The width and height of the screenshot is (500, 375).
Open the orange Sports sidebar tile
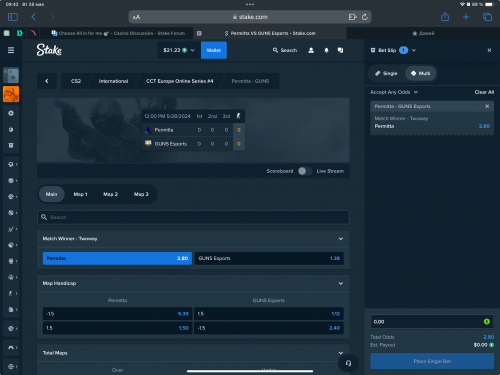point(11,94)
